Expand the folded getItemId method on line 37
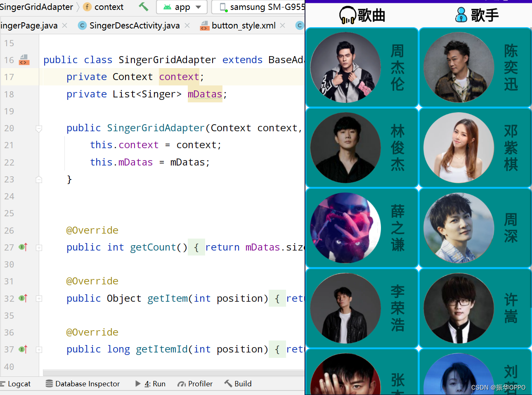Viewport: 532px width, 395px height. click(x=39, y=350)
